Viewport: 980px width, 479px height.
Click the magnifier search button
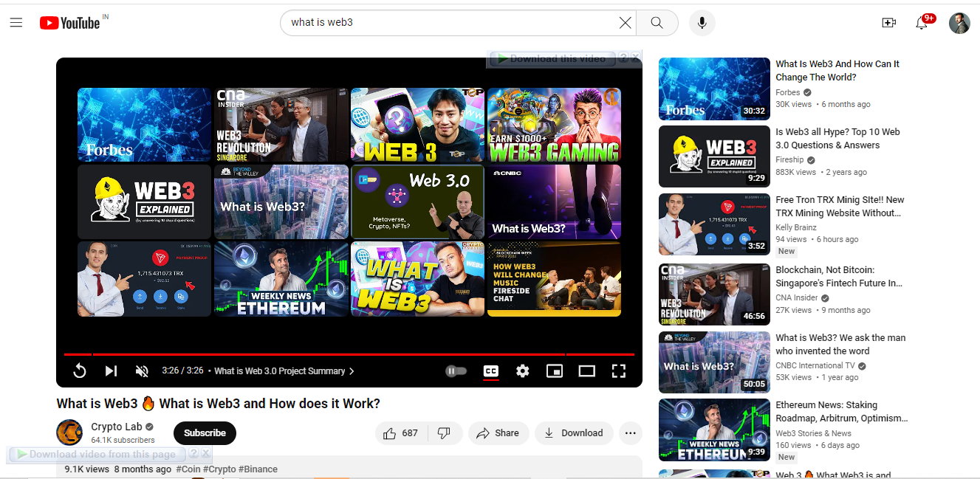coord(657,23)
